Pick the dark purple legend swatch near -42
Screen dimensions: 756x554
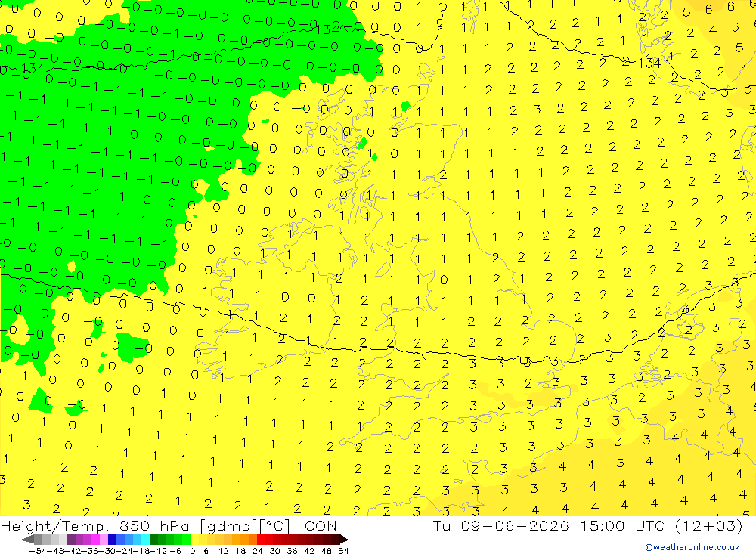71,540
